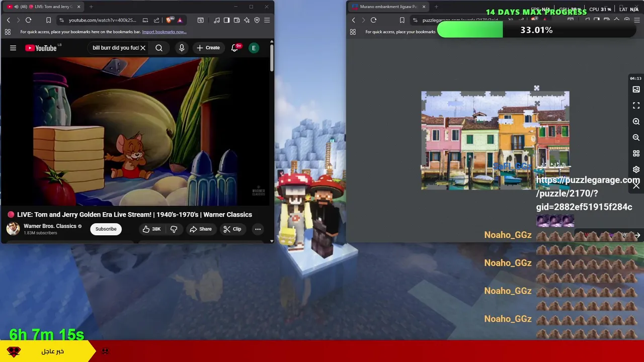Open the browser main menu in YouTube window
The image size is (644, 362).
tap(267, 20)
